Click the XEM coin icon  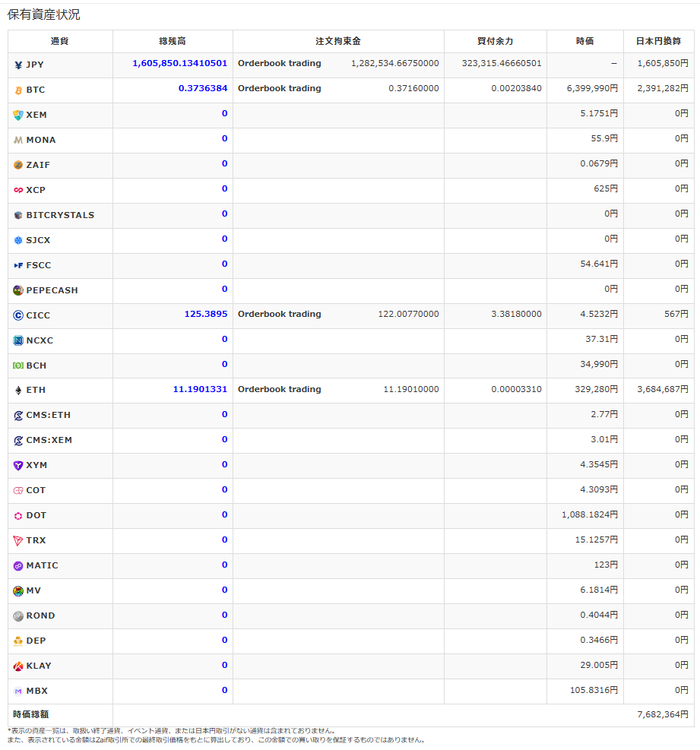[x=18, y=116]
